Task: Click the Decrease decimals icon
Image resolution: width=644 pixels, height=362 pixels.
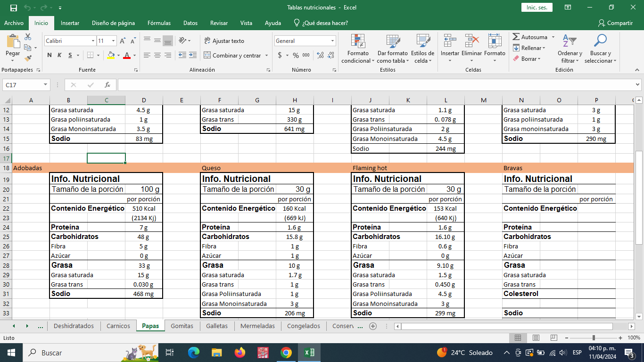Action: [x=331, y=55]
